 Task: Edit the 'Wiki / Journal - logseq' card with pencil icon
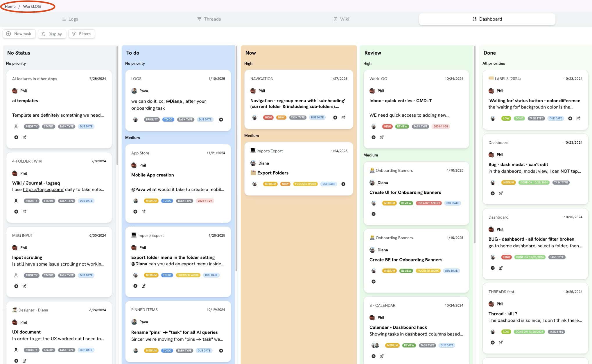25,211
